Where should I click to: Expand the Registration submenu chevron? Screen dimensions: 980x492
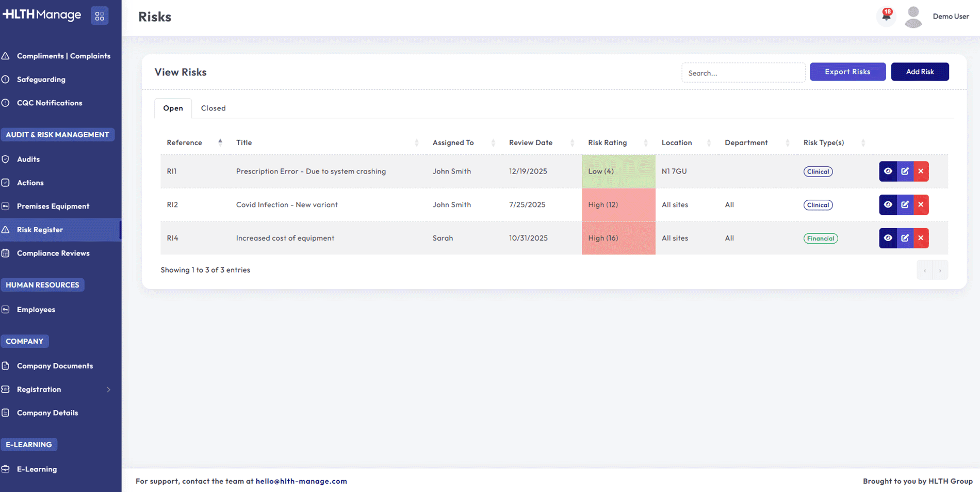point(108,390)
